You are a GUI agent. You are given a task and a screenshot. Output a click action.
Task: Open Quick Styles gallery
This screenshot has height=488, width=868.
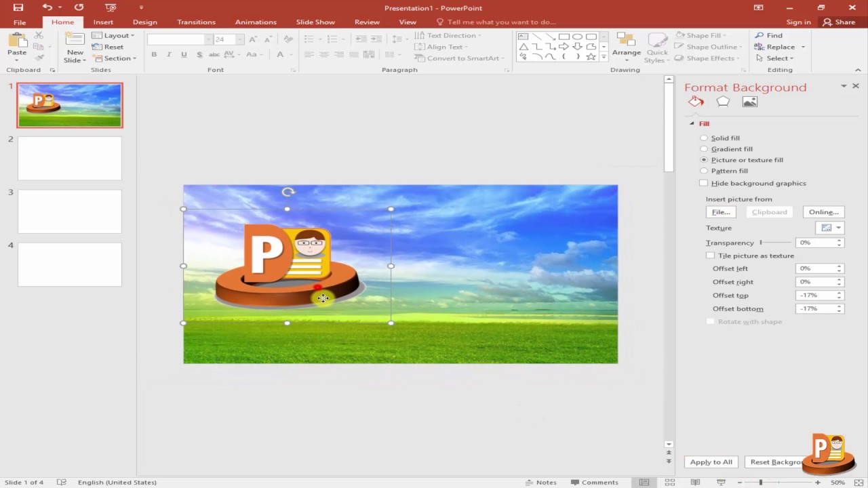pyautogui.click(x=656, y=47)
